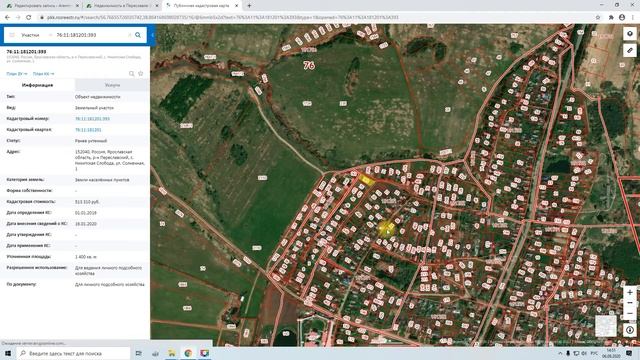The height and width of the screenshot is (360, 640).
Task: Click the browser address bar URL
Action: (x=222, y=18)
